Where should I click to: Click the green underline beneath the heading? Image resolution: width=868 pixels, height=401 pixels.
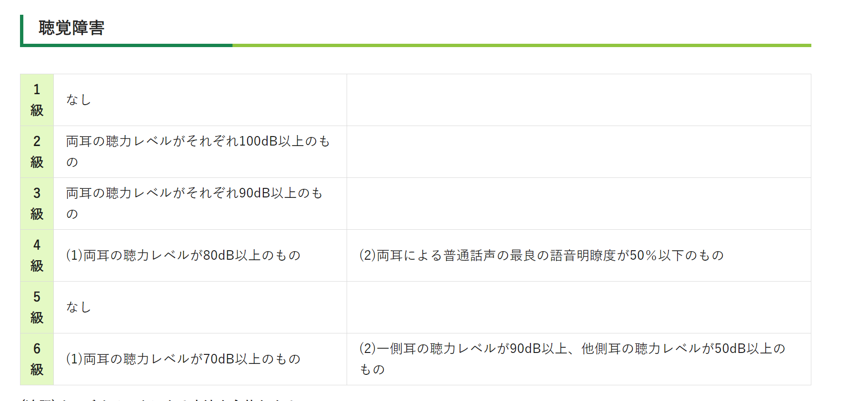pos(416,46)
